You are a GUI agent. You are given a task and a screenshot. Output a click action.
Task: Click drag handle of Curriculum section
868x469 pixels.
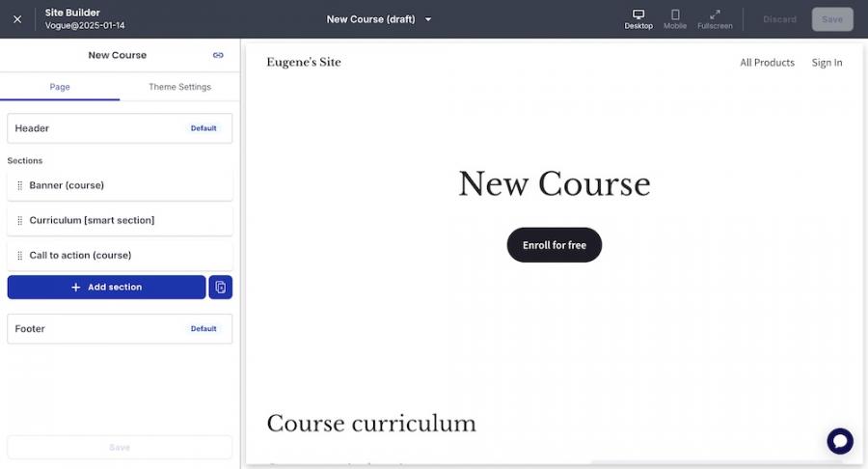(x=19, y=220)
